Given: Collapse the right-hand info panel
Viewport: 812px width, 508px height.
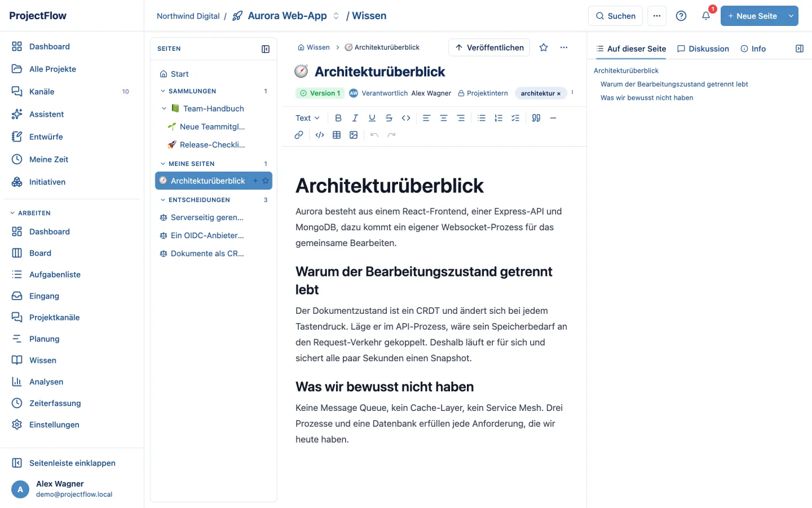Looking at the screenshot, I should tap(800, 49).
